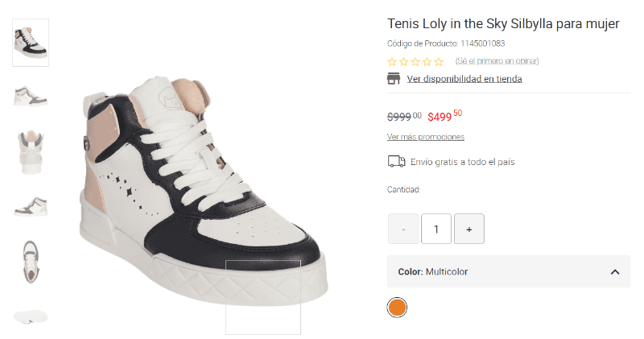Viewport: 644px width, 339px height.
Task: Click the delivery truck shipping icon
Action: coord(396,162)
